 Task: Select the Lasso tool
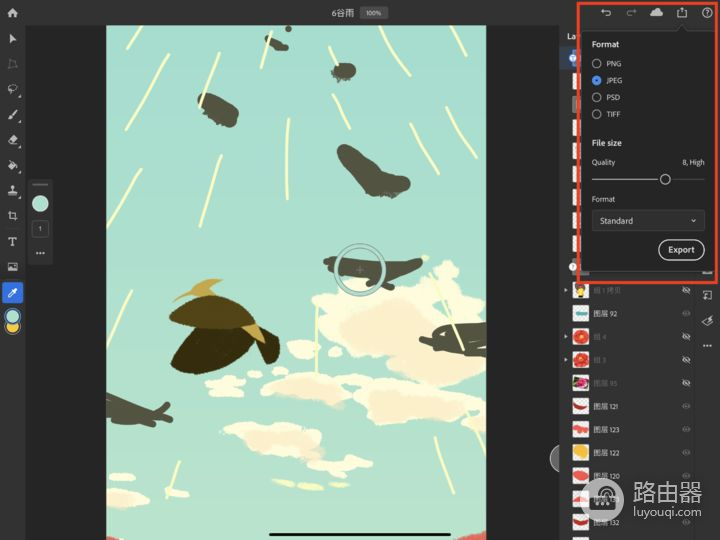point(13,89)
